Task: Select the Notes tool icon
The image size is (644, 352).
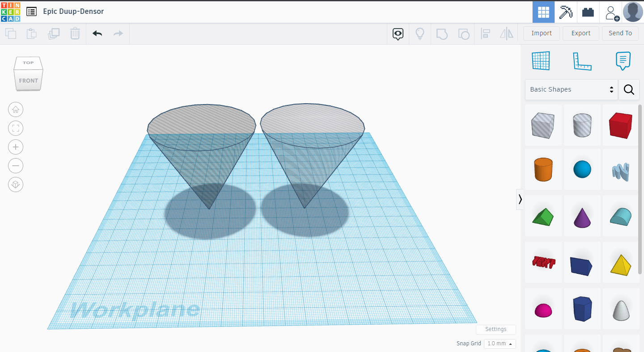Action: pos(623,61)
